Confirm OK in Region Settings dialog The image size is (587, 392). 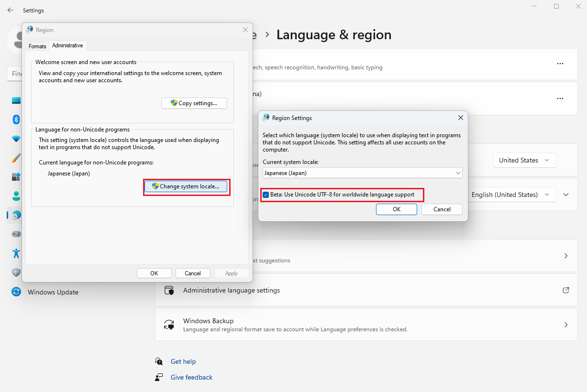point(397,209)
